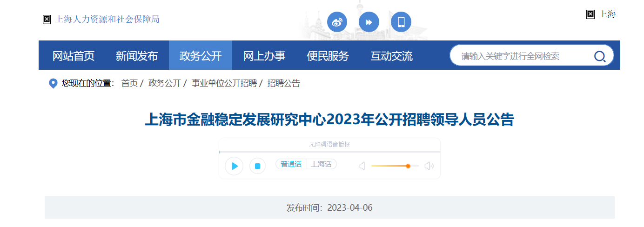Screen dimensions: 644x227
Task: Click the article title 上海市金融稳定发展研究中心2023年公开招聘领导人员公告
Action: pyautogui.click(x=329, y=120)
